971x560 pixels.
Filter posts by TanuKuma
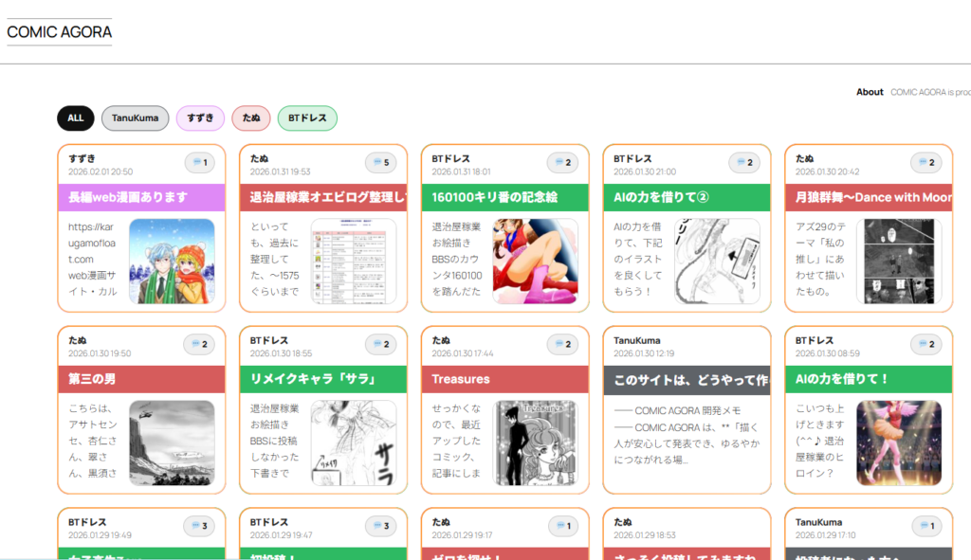(x=136, y=118)
